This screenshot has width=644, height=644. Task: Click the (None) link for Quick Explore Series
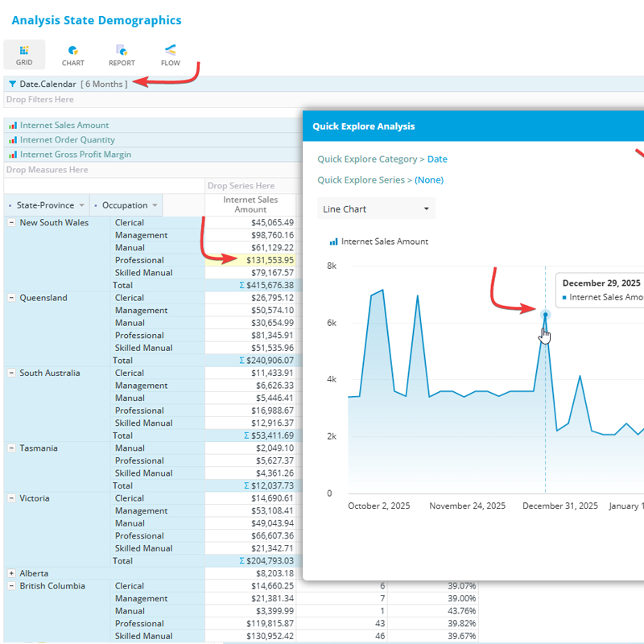click(x=428, y=180)
